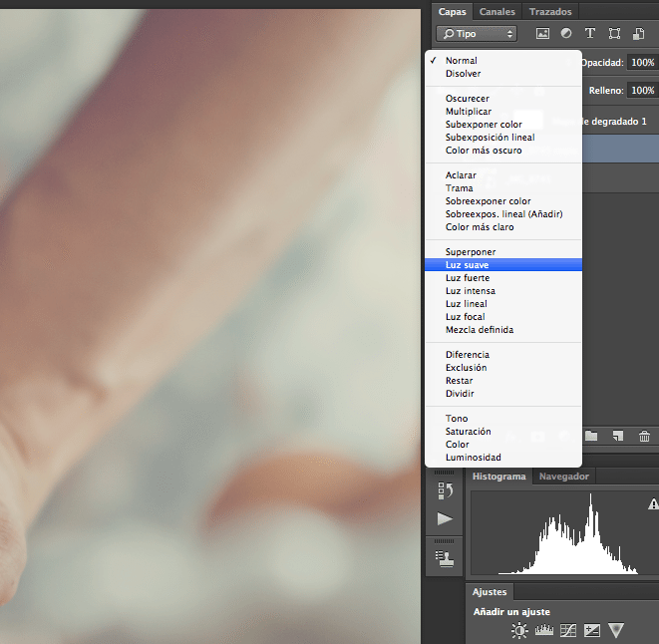The height and width of the screenshot is (644, 659).
Task: Add Curves adjustment
Action: pyautogui.click(x=568, y=630)
